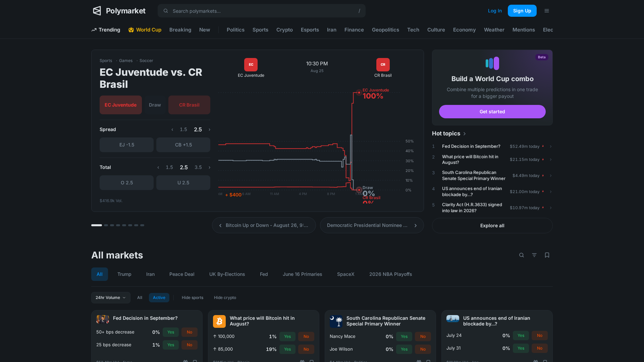644x362 pixels.
Task: Open the Crypto category tab
Action: pyautogui.click(x=284, y=30)
